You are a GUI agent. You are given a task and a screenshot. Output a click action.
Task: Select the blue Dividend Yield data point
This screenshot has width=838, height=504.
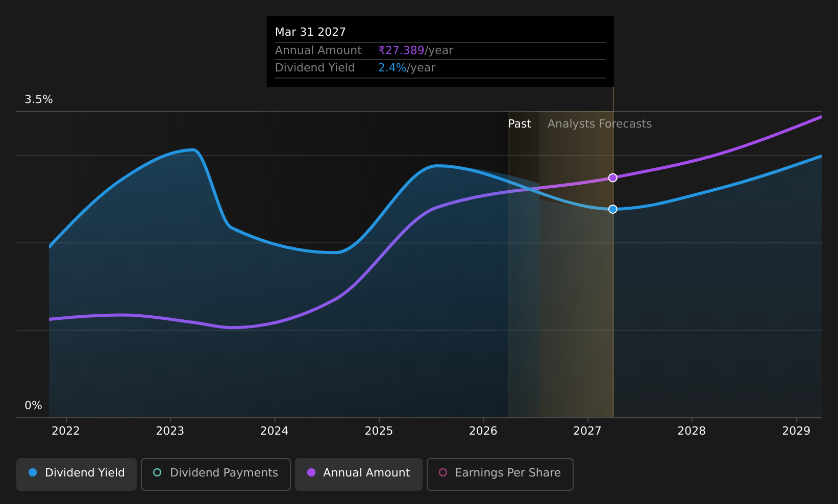pos(612,209)
